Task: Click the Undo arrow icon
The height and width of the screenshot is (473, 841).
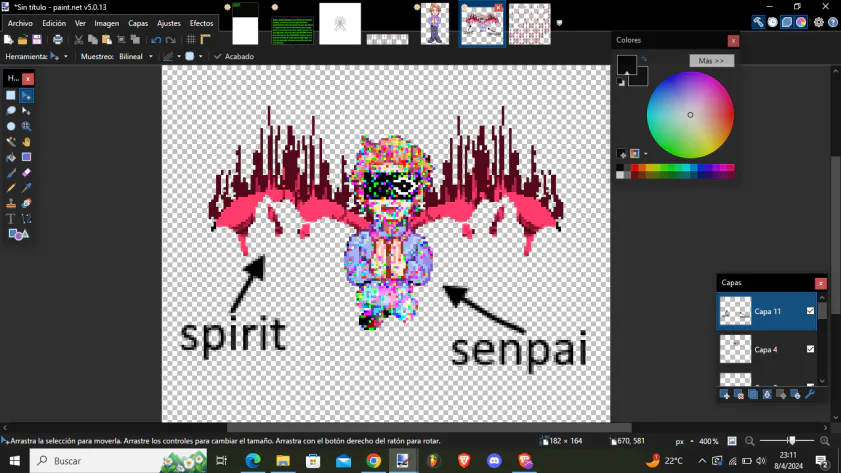Action: (156, 40)
